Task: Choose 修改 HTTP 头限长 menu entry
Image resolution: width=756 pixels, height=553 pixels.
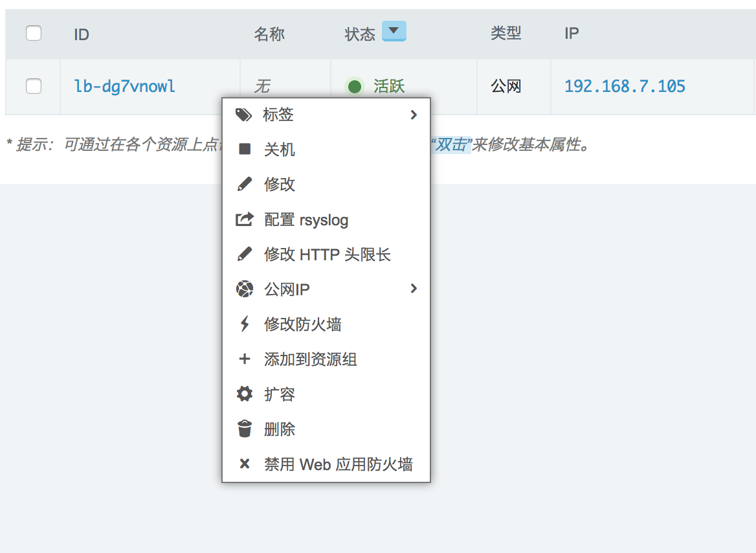Action: click(x=328, y=254)
